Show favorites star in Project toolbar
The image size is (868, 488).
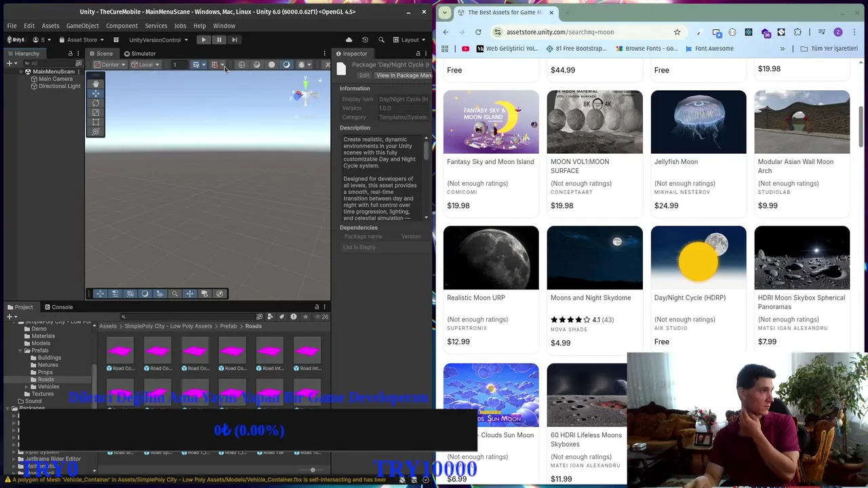click(x=305, y=317)
